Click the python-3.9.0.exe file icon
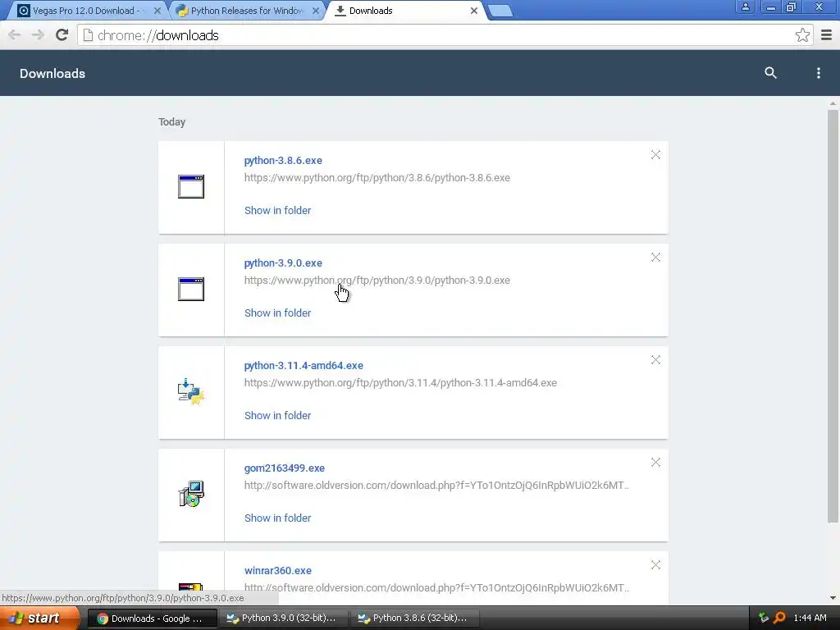This screenshot has height=630, width=840. [191, 290]
